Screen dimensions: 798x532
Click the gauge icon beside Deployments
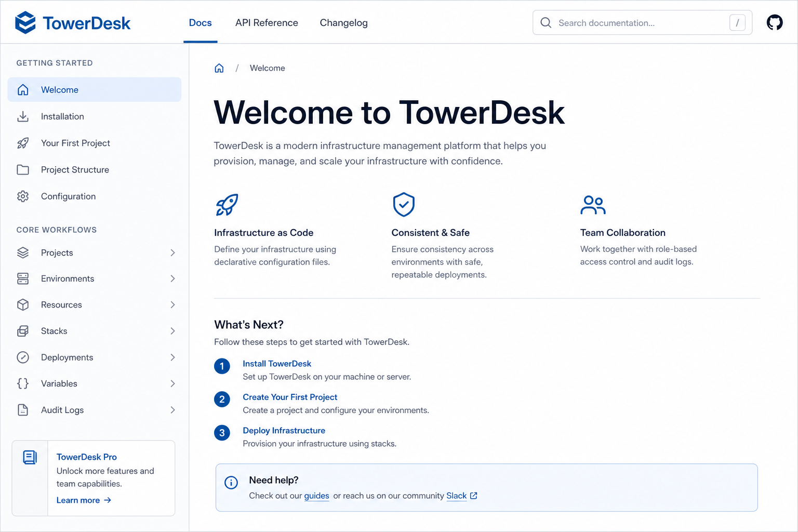[23, 357]
